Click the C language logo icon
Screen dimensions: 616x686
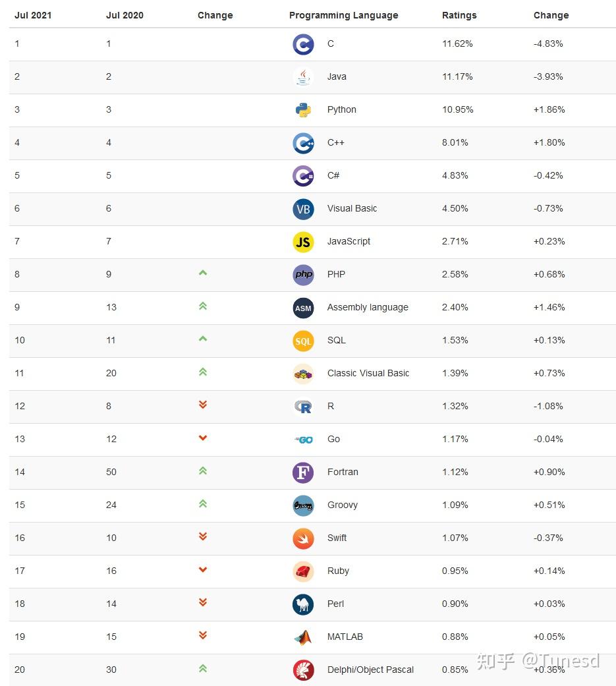(x=303, y=44)
